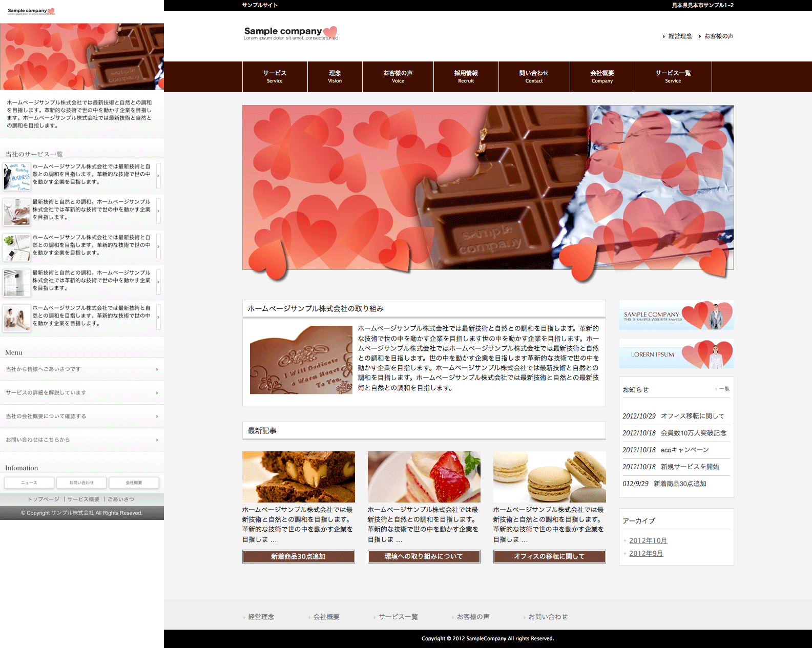
Task: Go to 会社概要 Company navigation item
Action: pos(602,77)
